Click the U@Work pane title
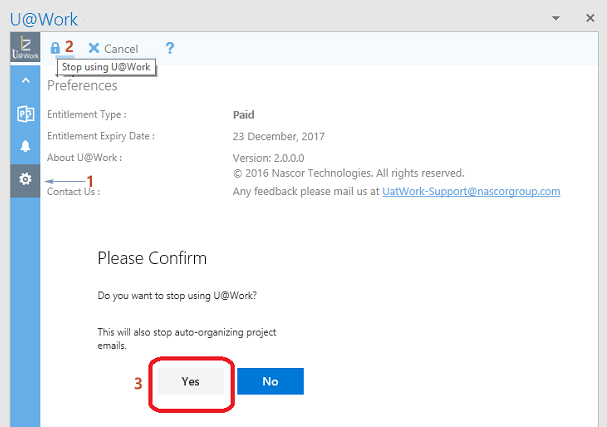Image resolution: width=607 pixels, height=427 pixels. [x=43, y=19]
